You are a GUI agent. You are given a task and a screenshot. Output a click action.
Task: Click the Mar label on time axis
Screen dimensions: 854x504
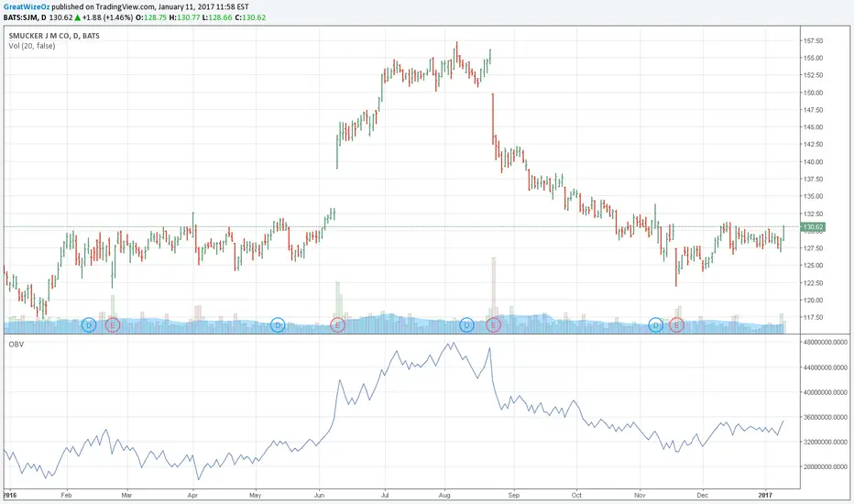126,495
